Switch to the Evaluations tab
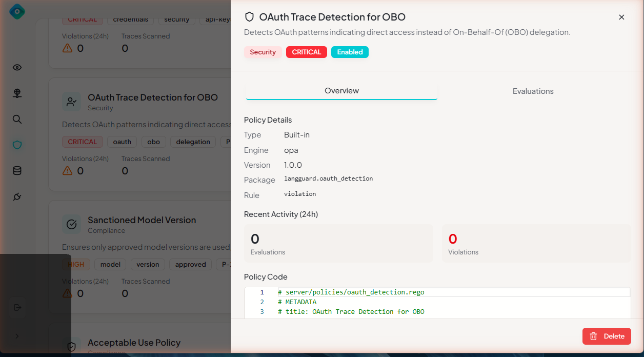Image resolution: width=644 pixels, height=357 pixels. [533, 91]
